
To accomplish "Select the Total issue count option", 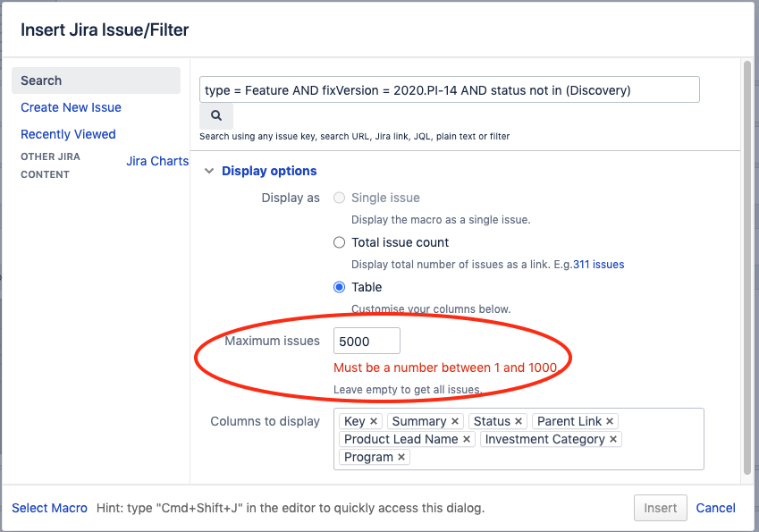I will tap(339, 242).
